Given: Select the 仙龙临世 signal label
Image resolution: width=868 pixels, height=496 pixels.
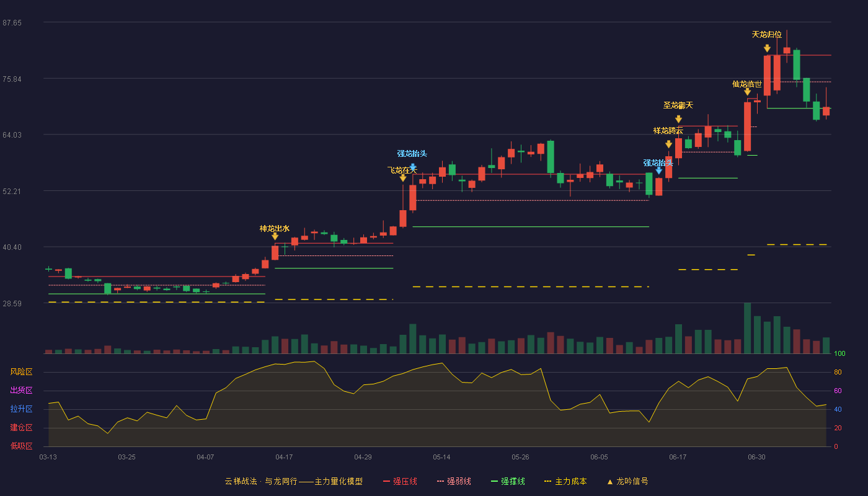Looking at the screenshot, I should (x=747, y=84).
